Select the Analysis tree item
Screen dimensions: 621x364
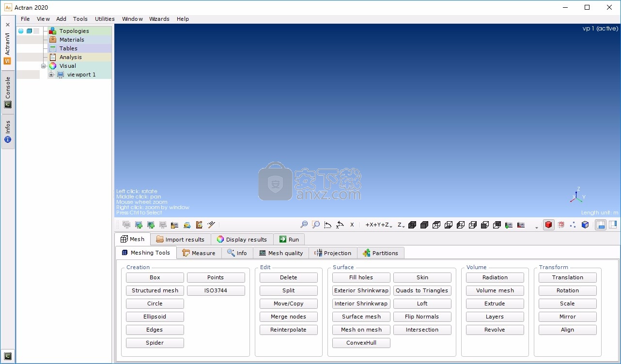click(x=71, y=57)
